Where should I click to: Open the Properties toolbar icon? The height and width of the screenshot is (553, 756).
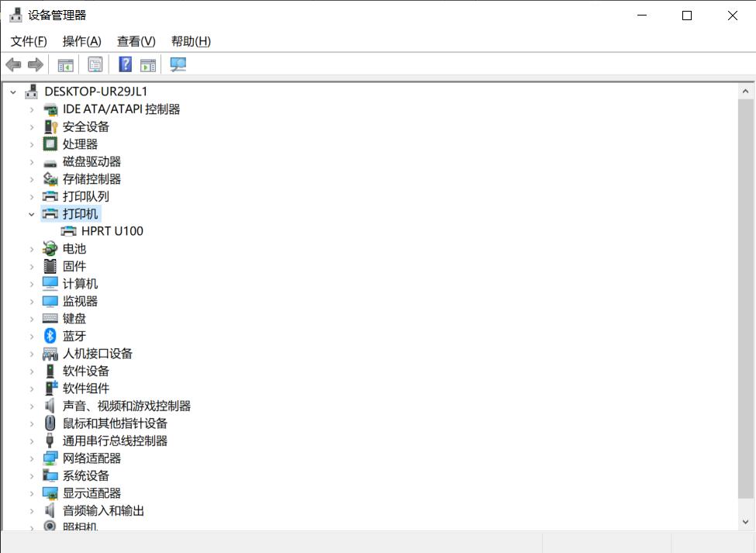click(95, 64)
